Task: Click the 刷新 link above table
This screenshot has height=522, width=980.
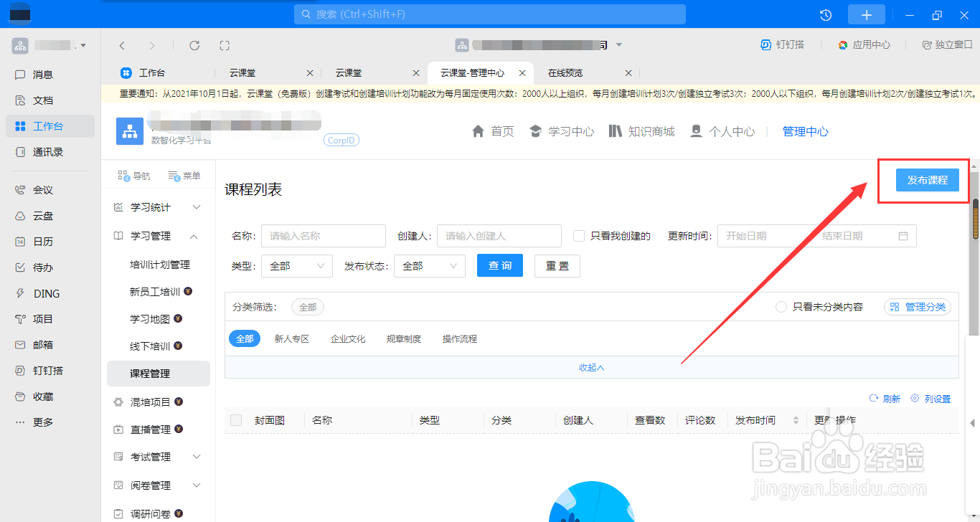Action: pos(885,399)
